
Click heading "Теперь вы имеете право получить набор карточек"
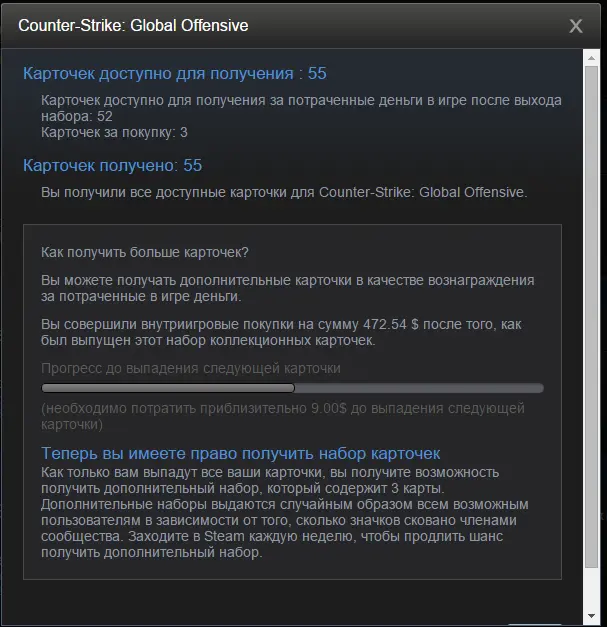click(241, 453)
